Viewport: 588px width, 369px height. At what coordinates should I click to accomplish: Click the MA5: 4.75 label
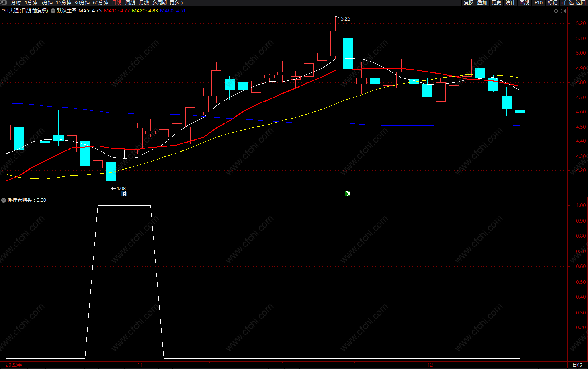[x=90, y=11]
